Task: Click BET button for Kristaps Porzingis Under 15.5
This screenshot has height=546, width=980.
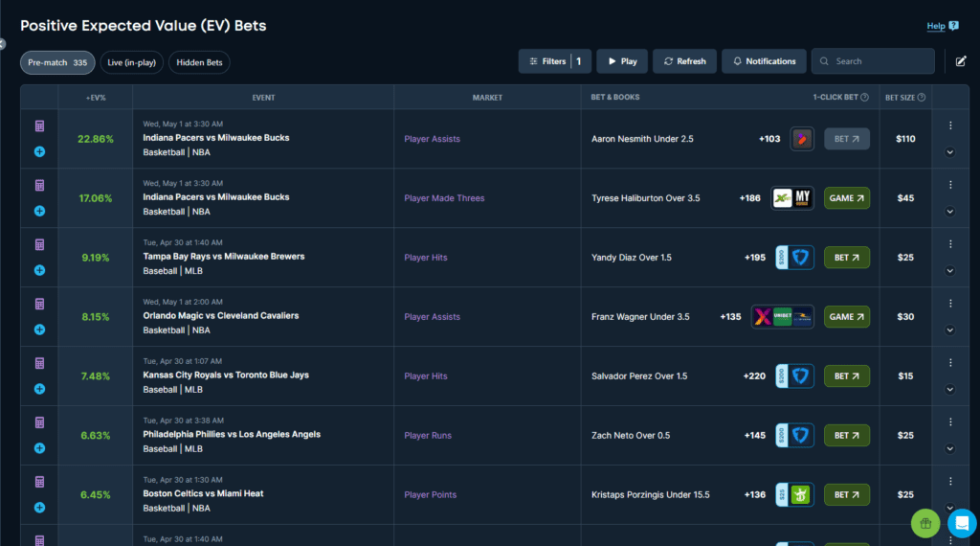Action: coord(847,494)
